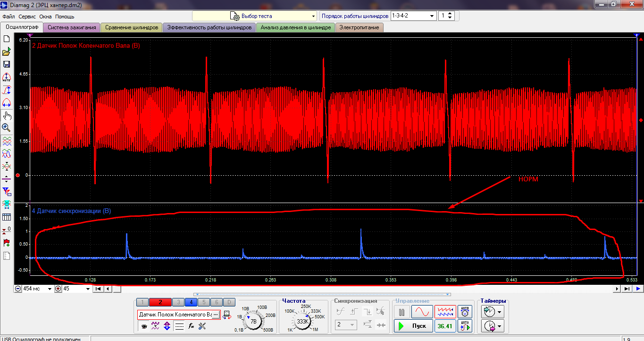
Task: Switch to Анализ давления в цилиндре tab
Action: [x=296, y=27]
